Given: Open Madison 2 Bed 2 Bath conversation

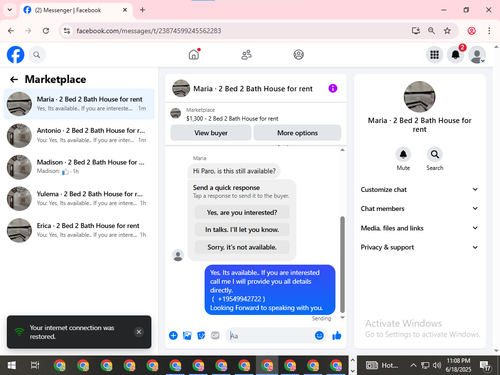Looking at the screenshot, I should (79, 167).
